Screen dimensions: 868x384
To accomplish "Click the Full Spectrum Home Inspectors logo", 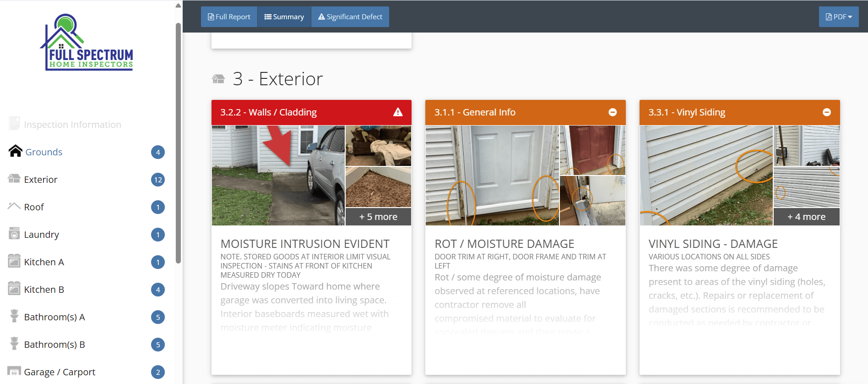I will 87,42.
